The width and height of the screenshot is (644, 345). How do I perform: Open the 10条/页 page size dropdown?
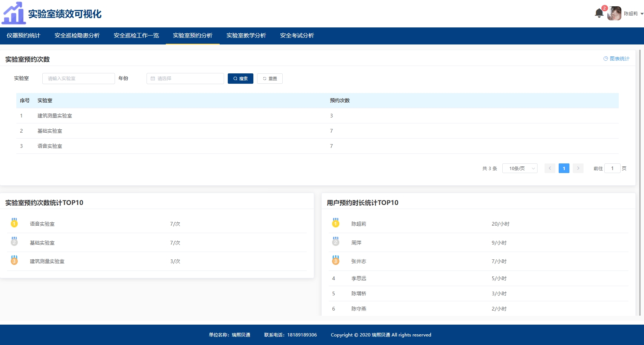coord(519,168)
